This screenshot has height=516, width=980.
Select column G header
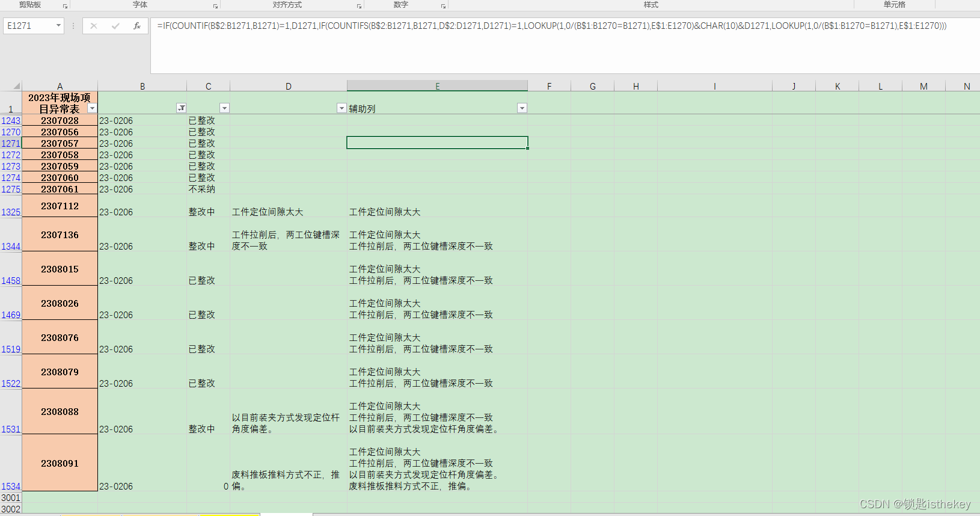tap(592, 86)
